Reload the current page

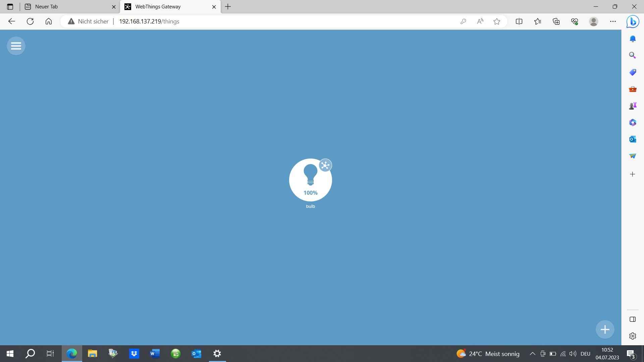[x=30, y=21]
